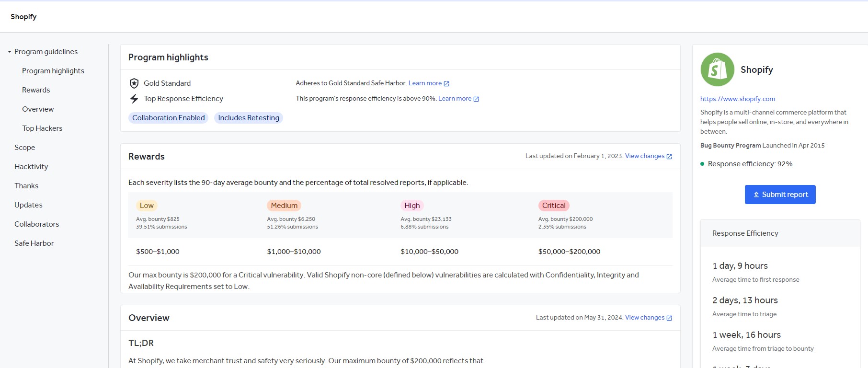Click the TL;DR heading
Screen dimensions: 868x368
(x=141, y=343)
